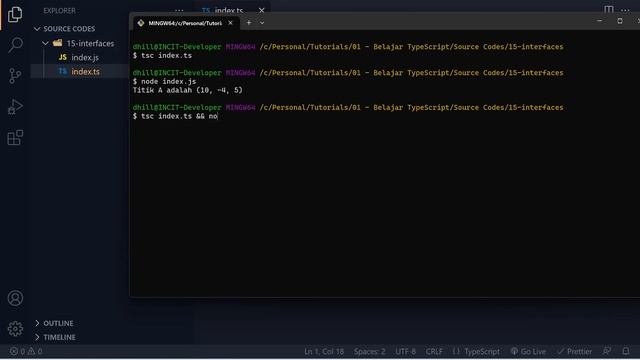
Task: Change indentation via Spaces: 2
Action: 369,351
